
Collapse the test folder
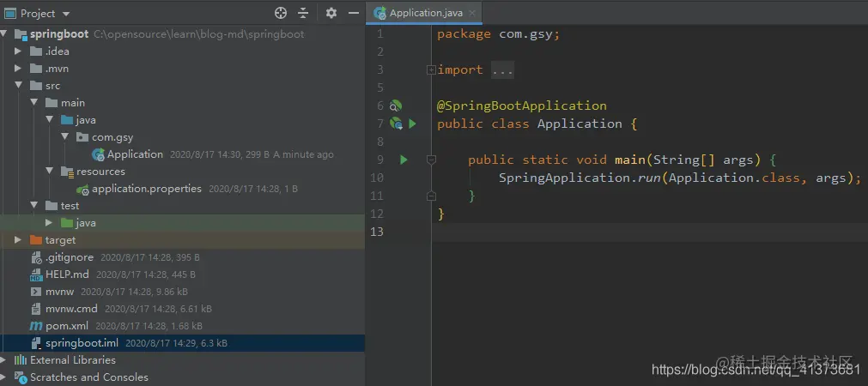(33, 206)
